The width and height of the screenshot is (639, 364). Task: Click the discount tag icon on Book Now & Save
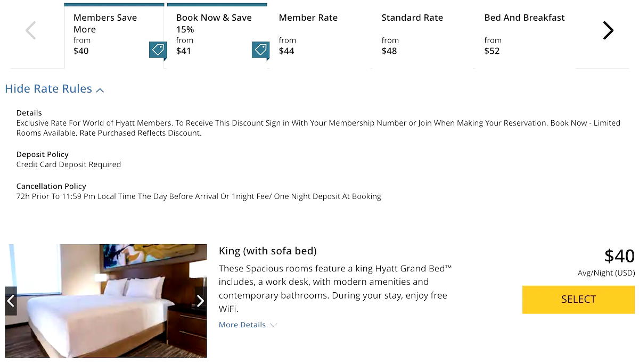[x=260, y=50]
